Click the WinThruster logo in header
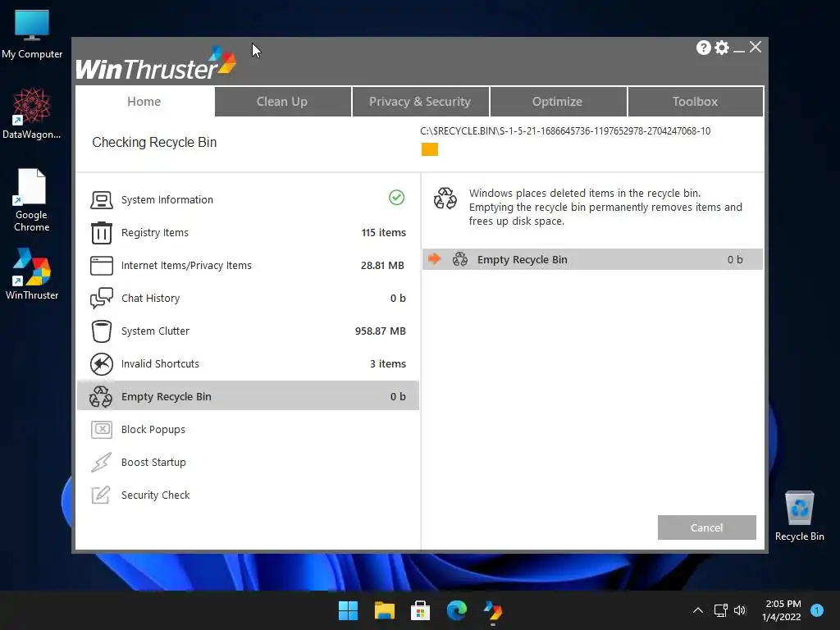 pyautogui.click(x=155, y=64)
